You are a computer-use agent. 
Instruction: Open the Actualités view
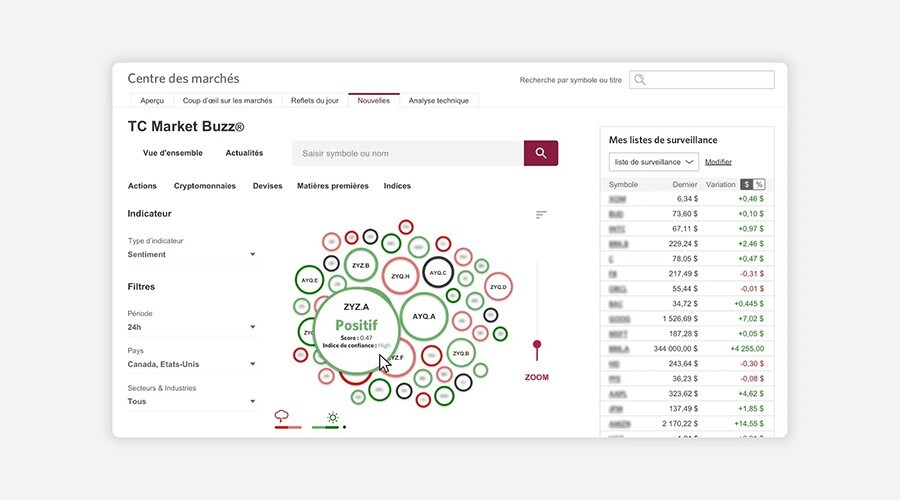pyautogui.click(x=244, y=153)
